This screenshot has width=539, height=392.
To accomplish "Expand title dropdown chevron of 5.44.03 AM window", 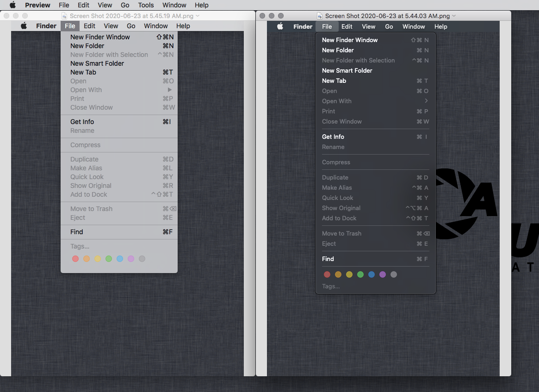I will point(454,16).
